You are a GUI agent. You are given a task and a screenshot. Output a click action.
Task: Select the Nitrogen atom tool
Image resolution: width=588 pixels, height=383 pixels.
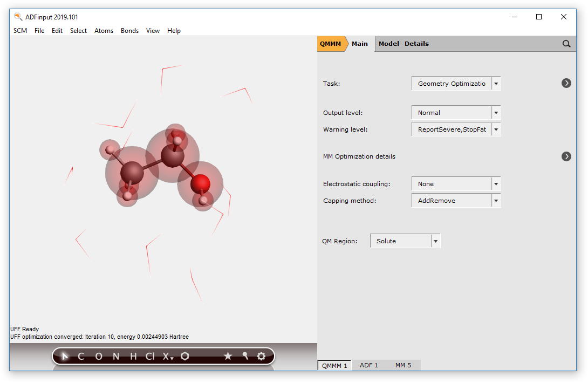click(116, 356)
